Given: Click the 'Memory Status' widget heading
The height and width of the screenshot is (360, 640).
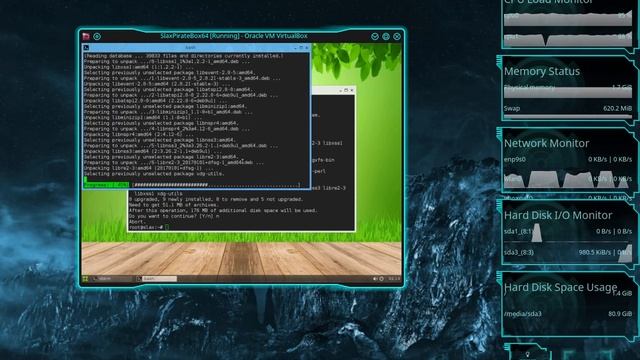Looking at the screenshot, I should [x=542, y=71].
